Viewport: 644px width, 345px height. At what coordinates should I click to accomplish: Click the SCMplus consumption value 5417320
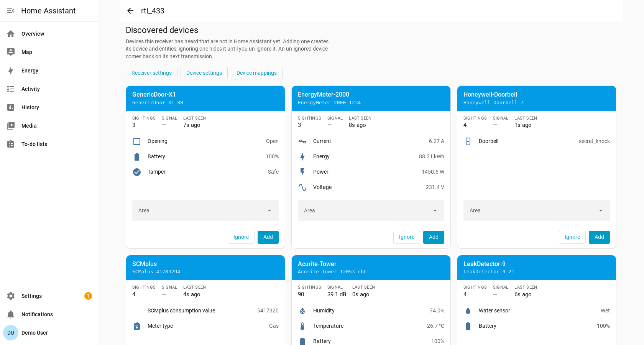point(268,310)
